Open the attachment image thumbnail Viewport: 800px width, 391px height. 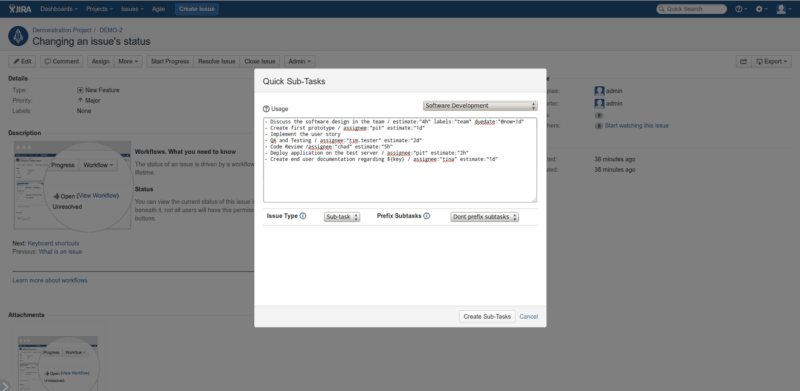click(59, 363)
